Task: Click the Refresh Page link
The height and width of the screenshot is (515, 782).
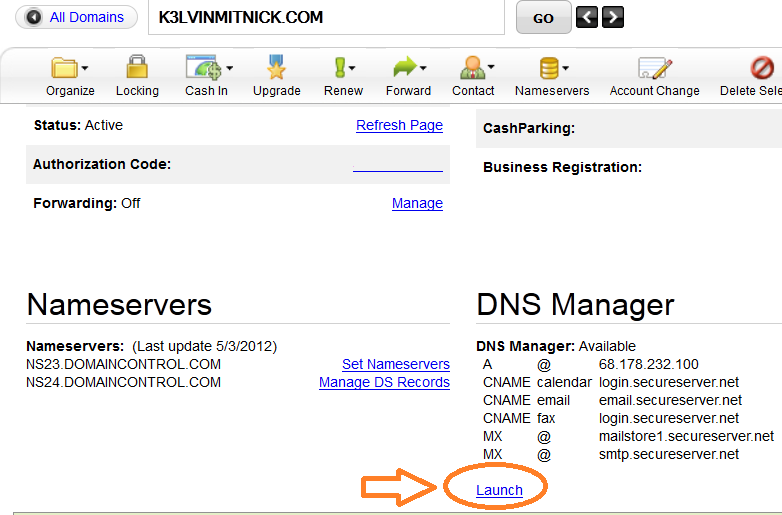Action: coord(399,125)
